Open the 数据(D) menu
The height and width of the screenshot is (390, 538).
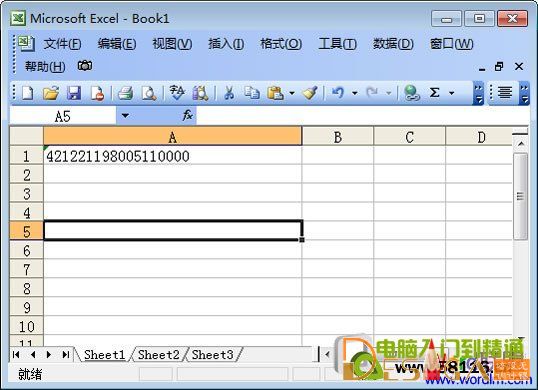[x=393, y=44]
